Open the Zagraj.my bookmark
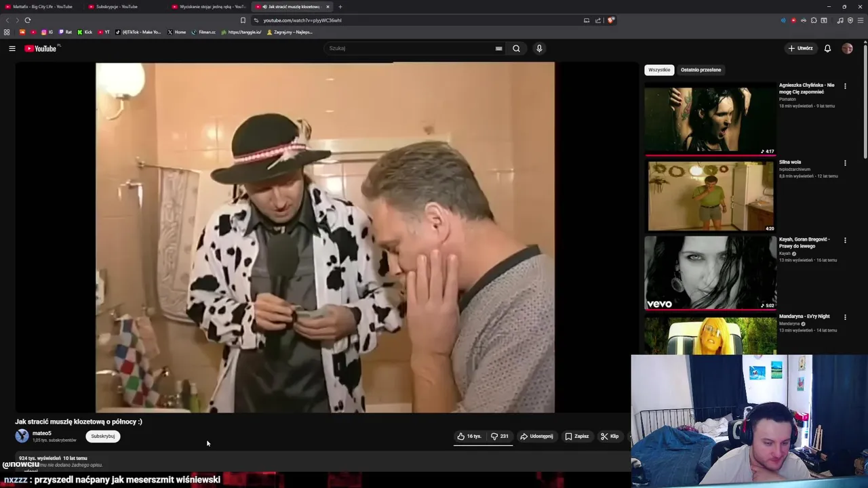 (x=290, y=32)
